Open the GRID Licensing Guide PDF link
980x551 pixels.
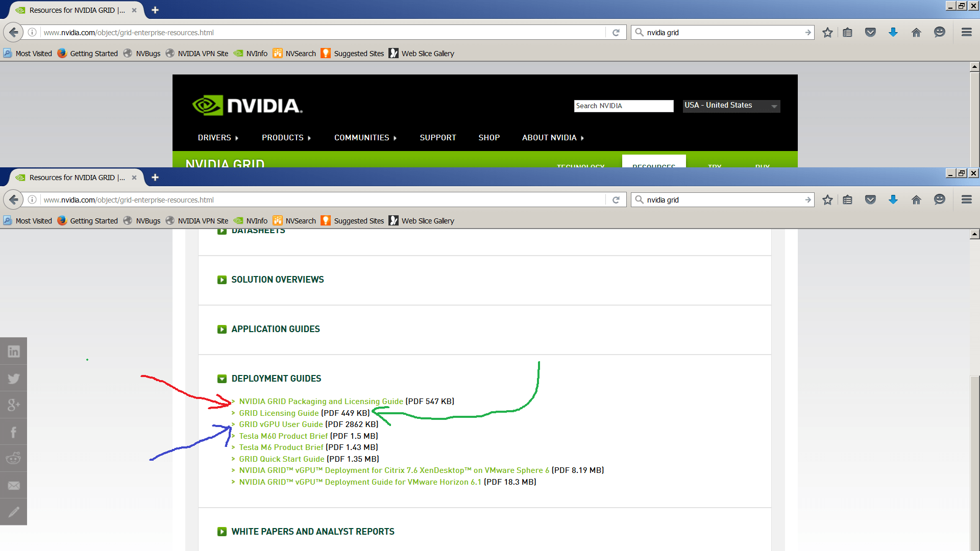(279, 413)
